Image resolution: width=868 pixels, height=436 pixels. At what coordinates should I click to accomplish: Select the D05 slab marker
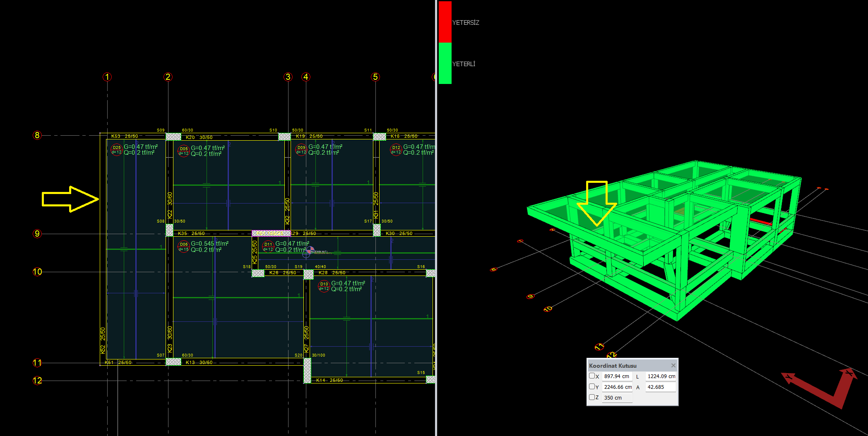(x=184, y=151)
